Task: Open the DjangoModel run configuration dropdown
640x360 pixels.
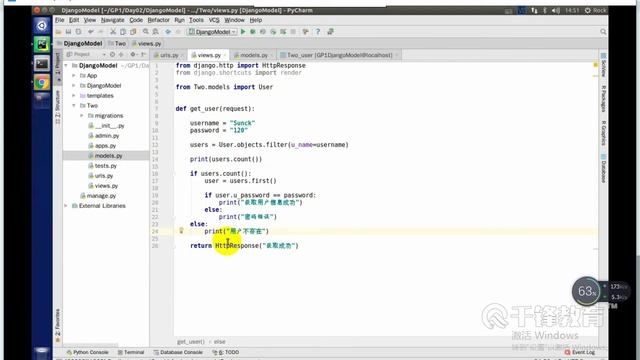Action: [212, 32]
